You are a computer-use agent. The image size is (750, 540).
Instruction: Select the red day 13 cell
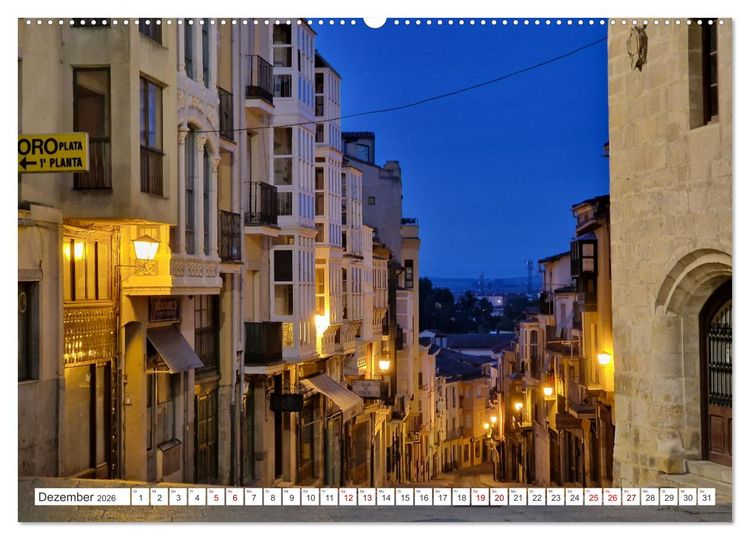[x=367, y=497]
